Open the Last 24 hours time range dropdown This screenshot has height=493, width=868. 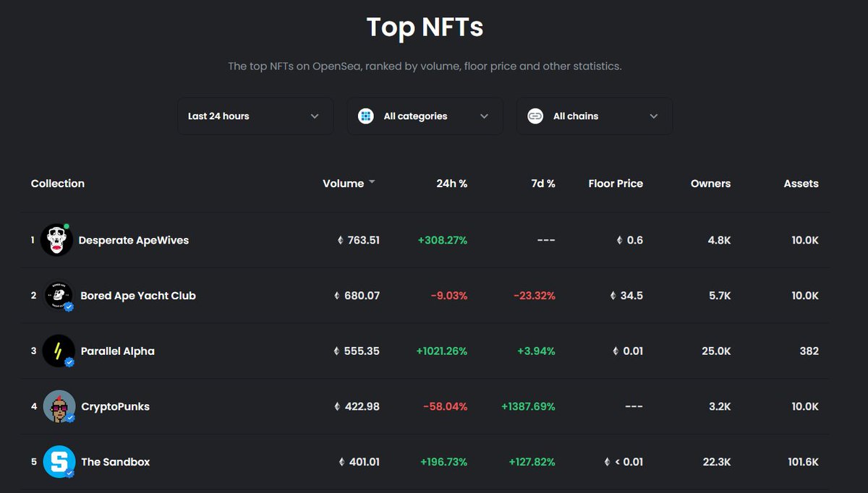(x=255, y=116)
